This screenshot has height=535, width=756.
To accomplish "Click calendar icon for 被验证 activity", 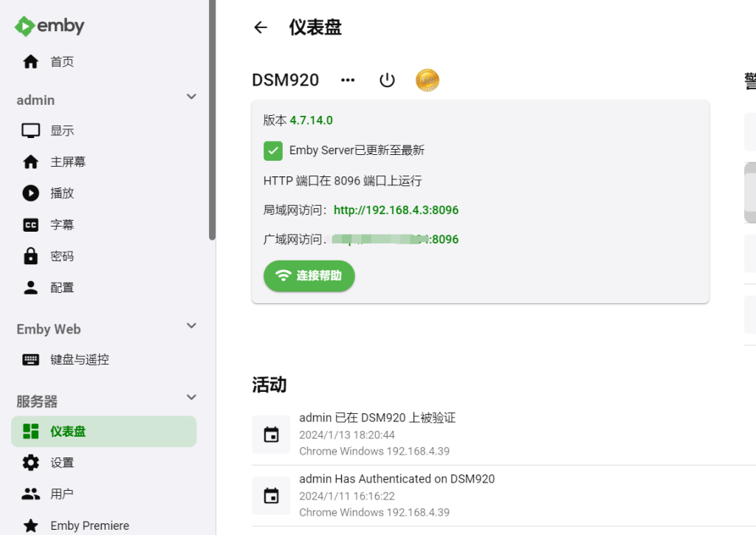I will 272,434.
